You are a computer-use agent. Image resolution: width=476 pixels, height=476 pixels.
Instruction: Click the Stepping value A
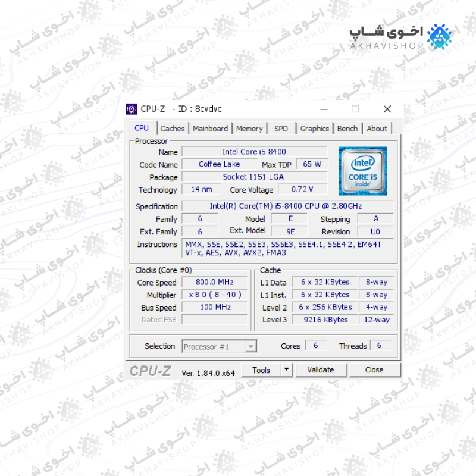(x=375, y=218)
